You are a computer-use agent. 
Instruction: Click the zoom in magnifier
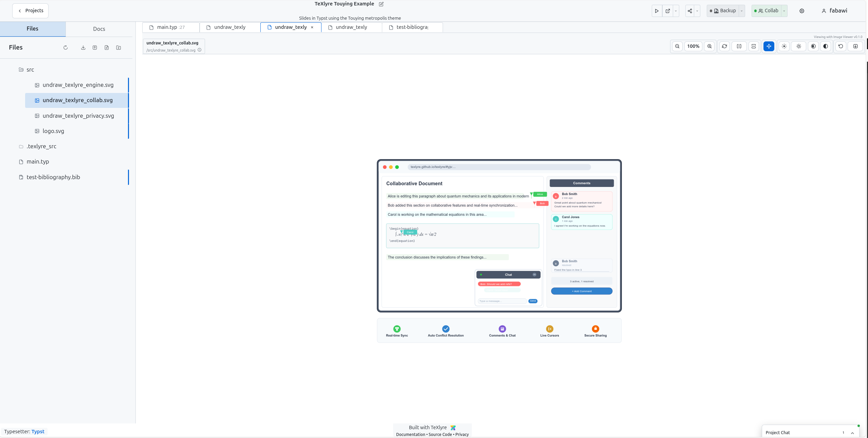tap(709, 46)
